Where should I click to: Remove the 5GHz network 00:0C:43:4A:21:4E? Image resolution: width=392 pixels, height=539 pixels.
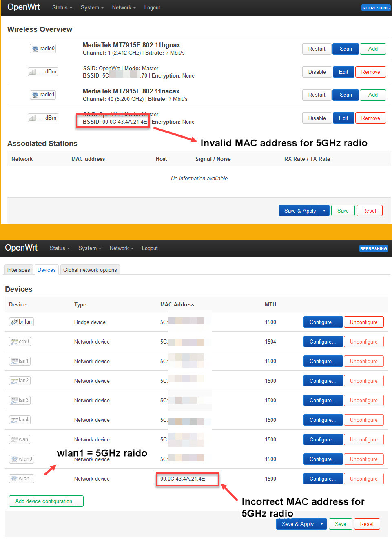point(371,118)
